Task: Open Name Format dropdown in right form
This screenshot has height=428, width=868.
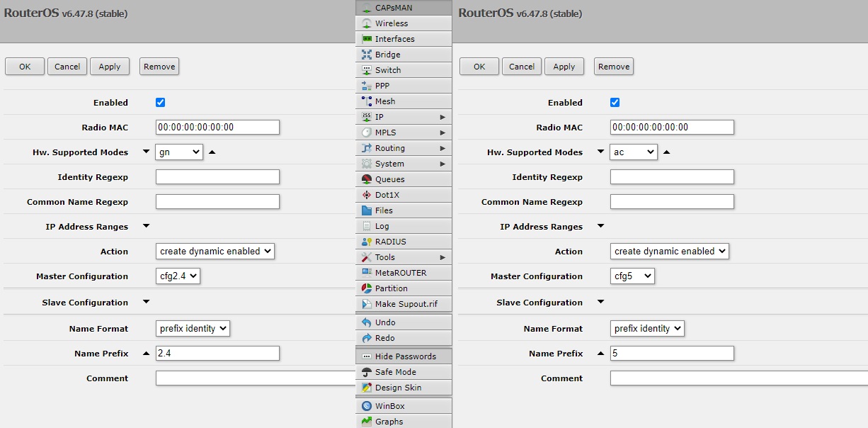Action: [x=647, y=328]
